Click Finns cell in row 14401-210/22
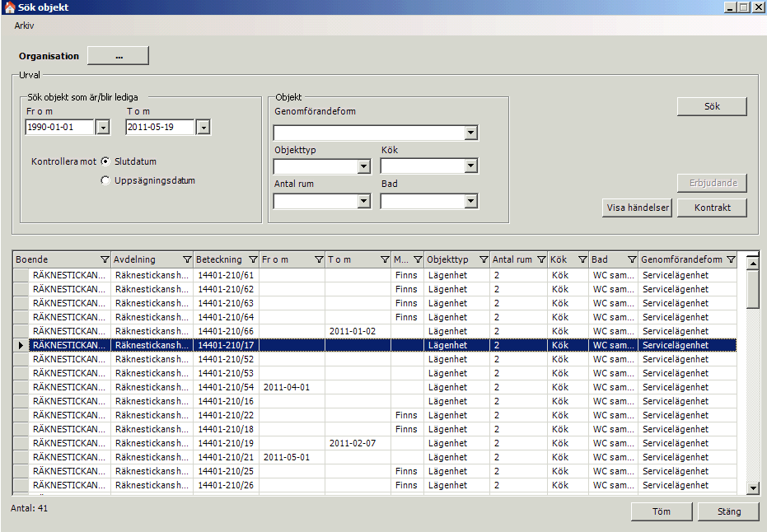The image size is (767, 532). click(x=406, y=415)
